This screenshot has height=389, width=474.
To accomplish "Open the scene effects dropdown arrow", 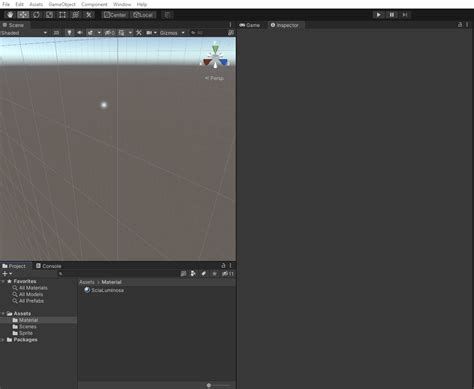I will [99, 33].
